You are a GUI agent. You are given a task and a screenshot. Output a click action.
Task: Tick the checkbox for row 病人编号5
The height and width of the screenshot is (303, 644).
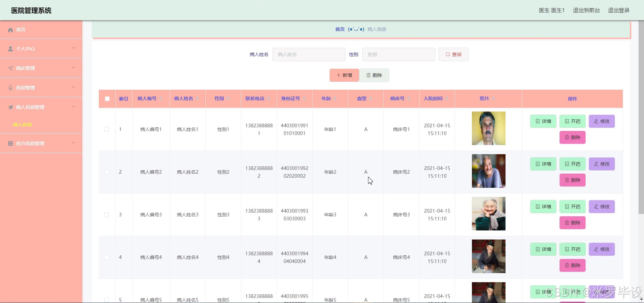[107, 300]
